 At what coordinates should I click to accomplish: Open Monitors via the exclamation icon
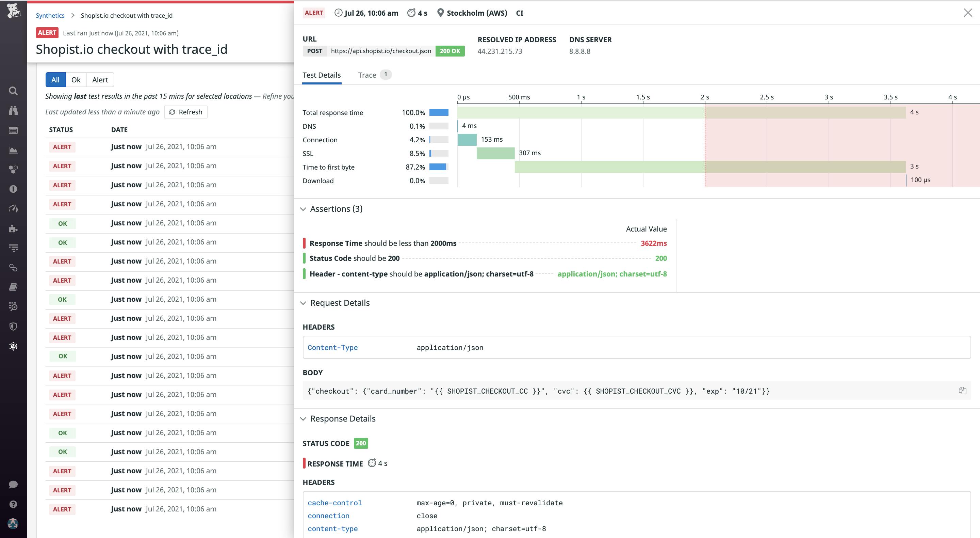[13, 189]
